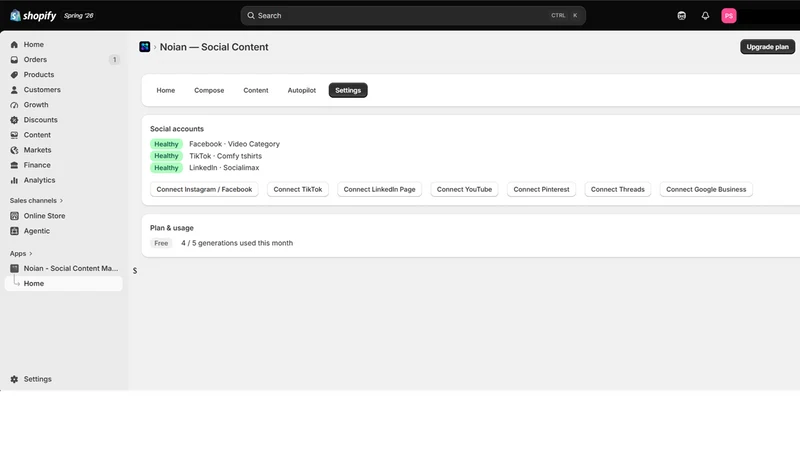Screen dimensions: 800x450
Task: Click Connect TikTok button
Action: click(x=298, y=189)
